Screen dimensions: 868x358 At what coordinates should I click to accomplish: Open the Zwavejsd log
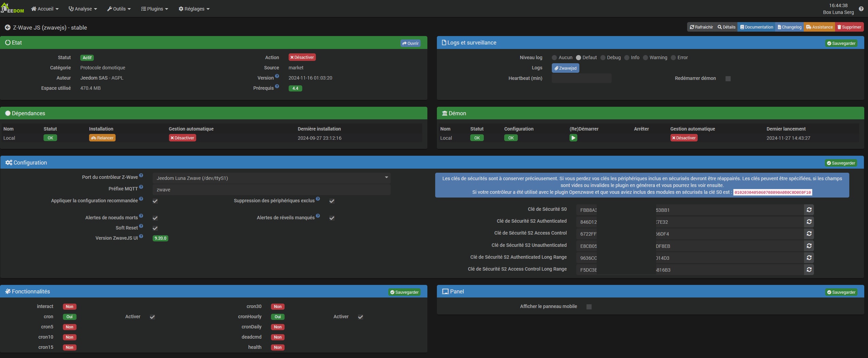coord(565,68)
